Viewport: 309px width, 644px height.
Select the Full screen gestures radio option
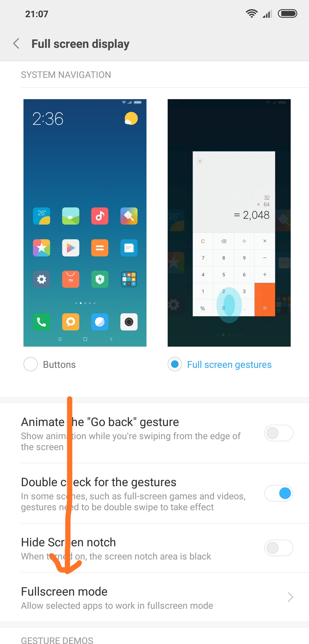pyautogui.click(x=175, y=364)
